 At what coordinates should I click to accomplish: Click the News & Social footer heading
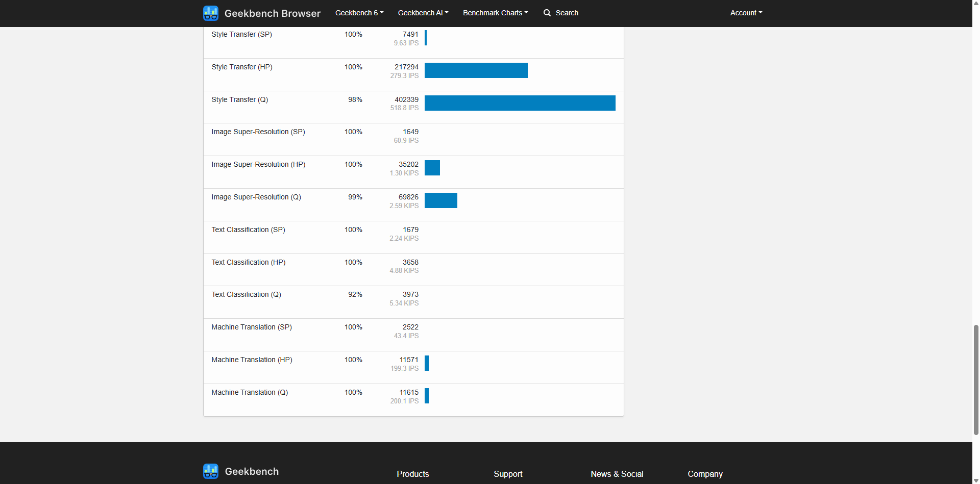617,474
